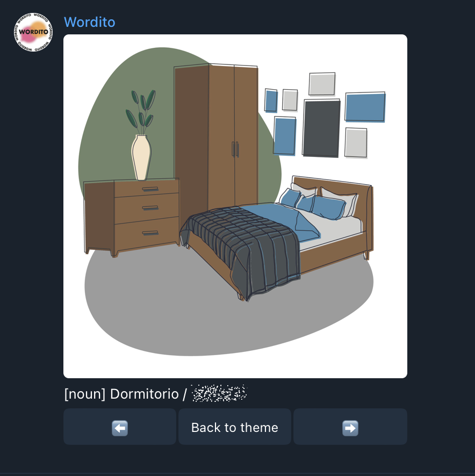
Task: Open the Wordito round profile avatar
Action: [33, 32]
